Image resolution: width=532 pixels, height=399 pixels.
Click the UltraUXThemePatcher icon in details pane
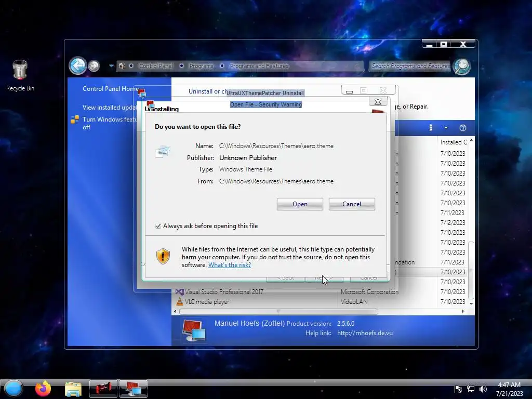pos(193,330)
